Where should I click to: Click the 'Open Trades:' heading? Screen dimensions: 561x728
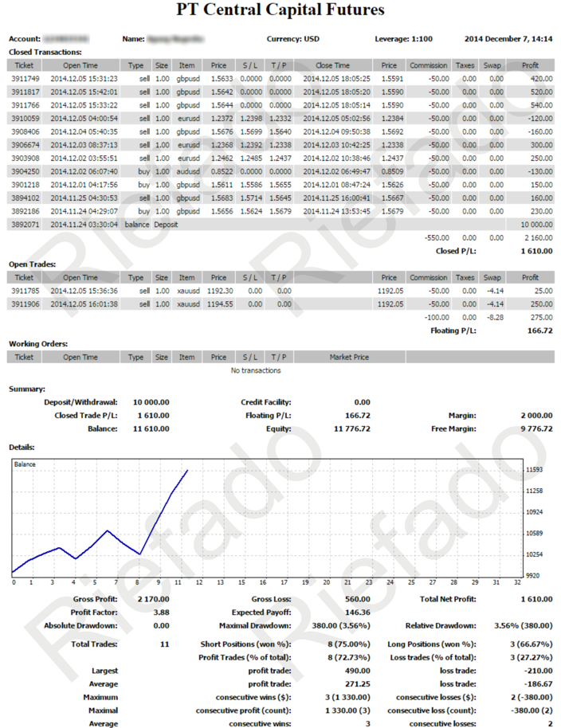click(x=32, y=264)
